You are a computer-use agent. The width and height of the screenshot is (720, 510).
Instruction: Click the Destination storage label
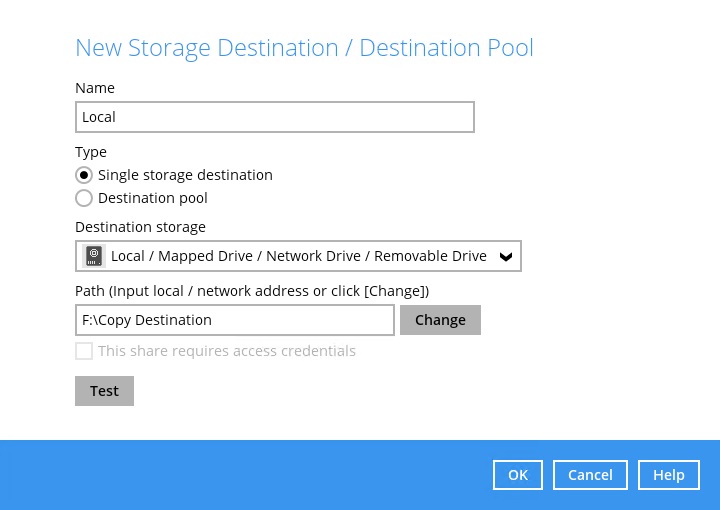tap(141, 227)
